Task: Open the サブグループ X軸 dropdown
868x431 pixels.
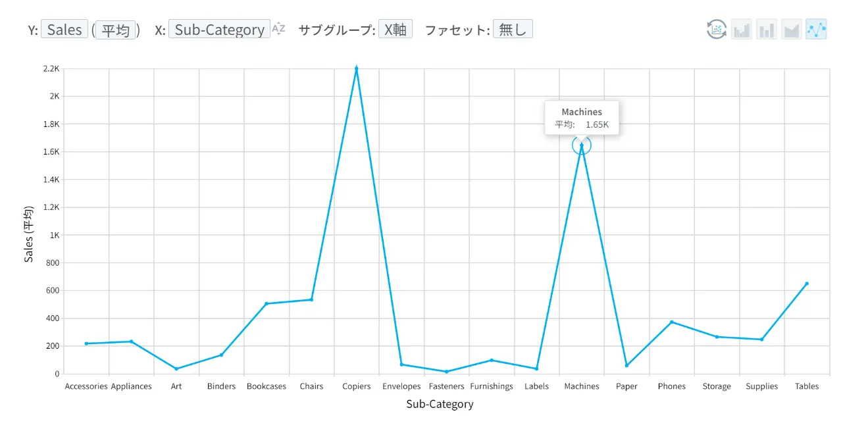Action: point(395,30)
